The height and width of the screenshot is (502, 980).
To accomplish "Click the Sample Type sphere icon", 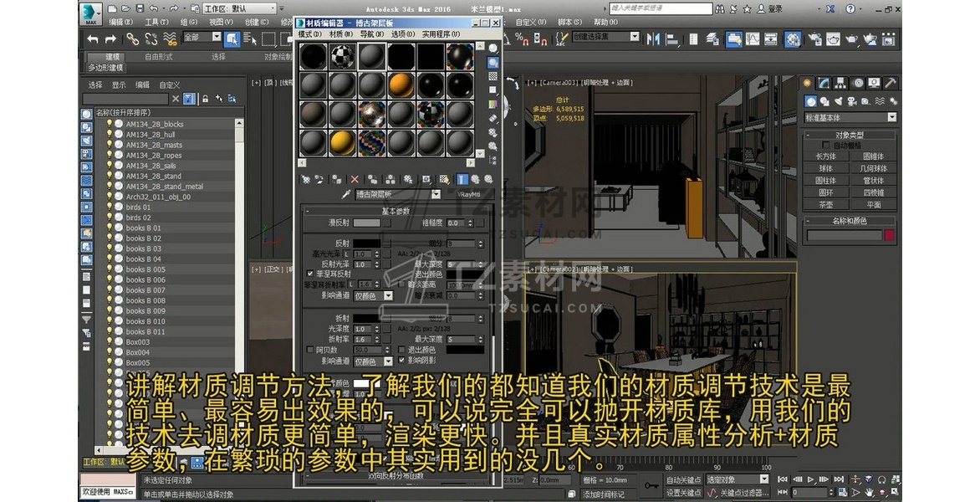I will [x=493, y=49].
